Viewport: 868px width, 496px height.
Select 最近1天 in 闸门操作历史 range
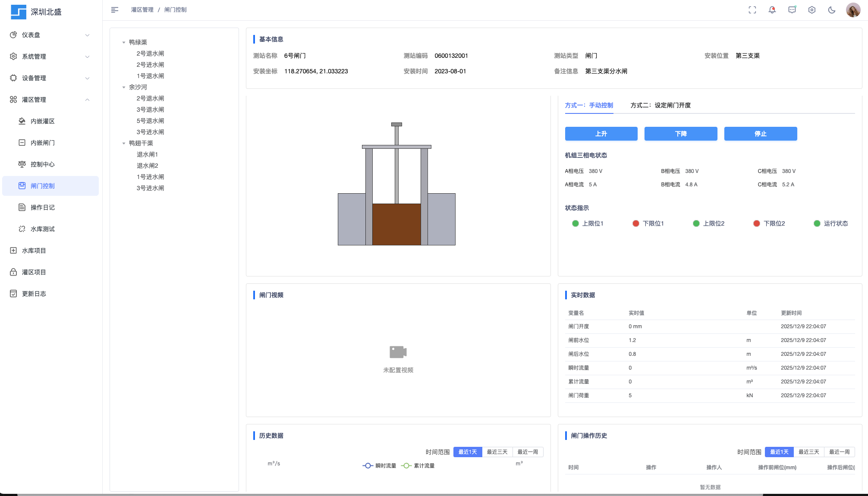click(x=779, y=452)
